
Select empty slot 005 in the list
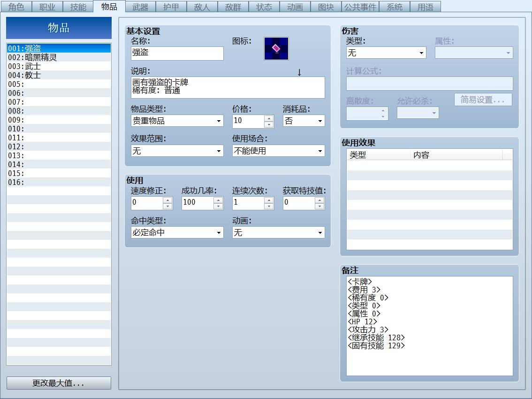pyautogui.click(x=59, y=84)
